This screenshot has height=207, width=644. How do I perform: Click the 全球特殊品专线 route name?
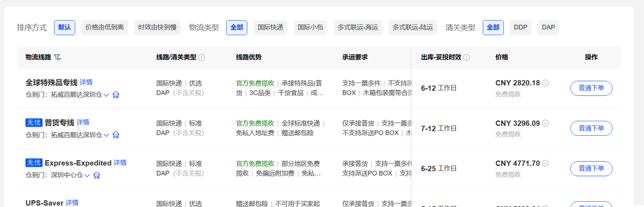pos(52,83)
